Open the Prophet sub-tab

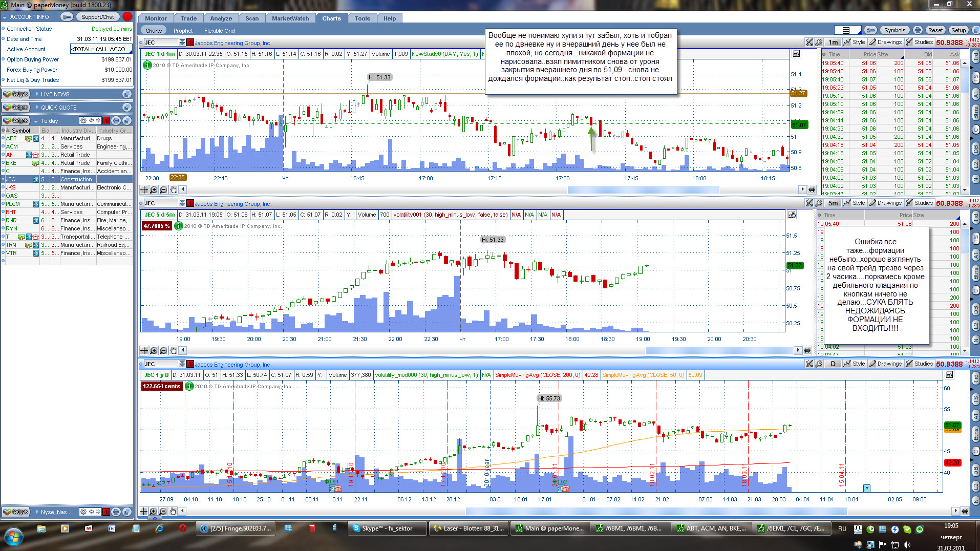click(x=183, y=31)
